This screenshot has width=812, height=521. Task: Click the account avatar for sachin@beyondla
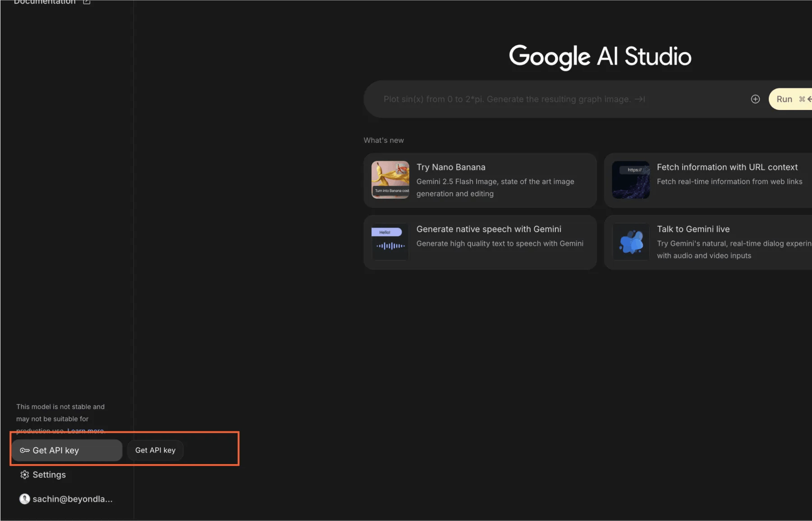[x=24, y=499]
